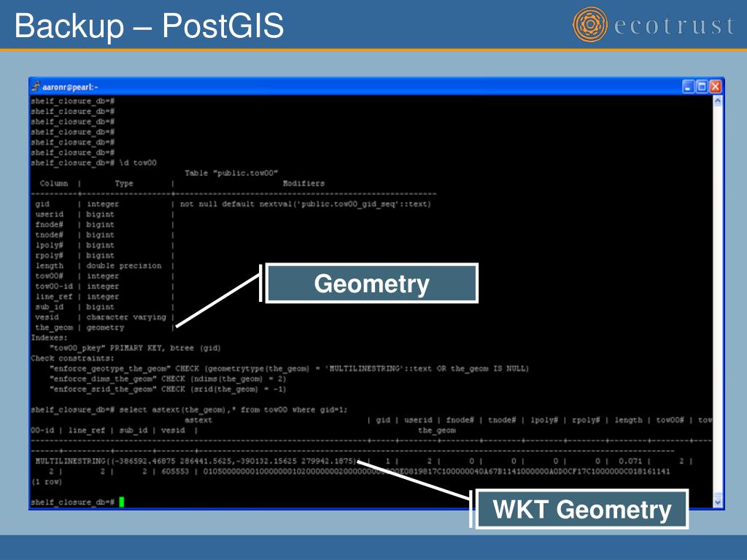
Task: Click the 'Modifiers' column header
Action: click(303, 183)
